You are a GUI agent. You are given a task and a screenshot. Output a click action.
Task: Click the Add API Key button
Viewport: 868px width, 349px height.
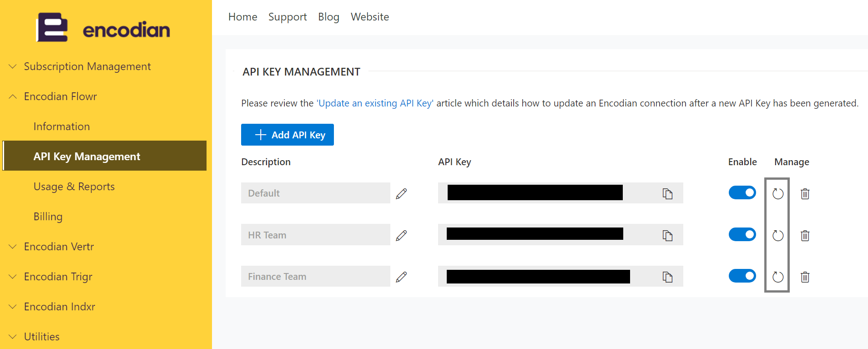point(288,135)
